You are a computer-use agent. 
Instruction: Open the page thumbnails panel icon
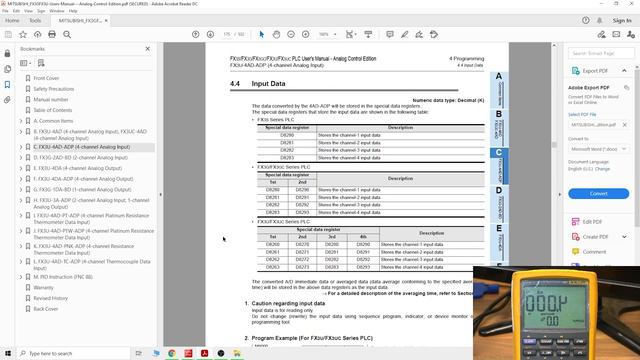point(7,69)
